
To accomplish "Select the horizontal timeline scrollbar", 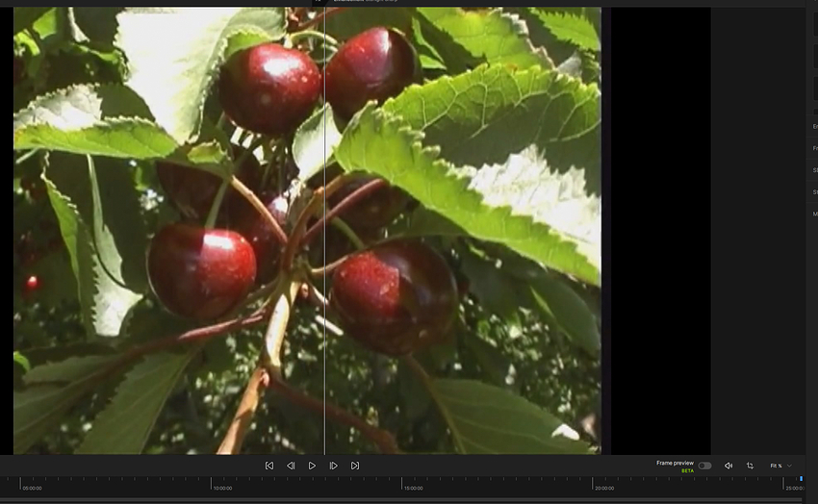I will click(401, 500).
